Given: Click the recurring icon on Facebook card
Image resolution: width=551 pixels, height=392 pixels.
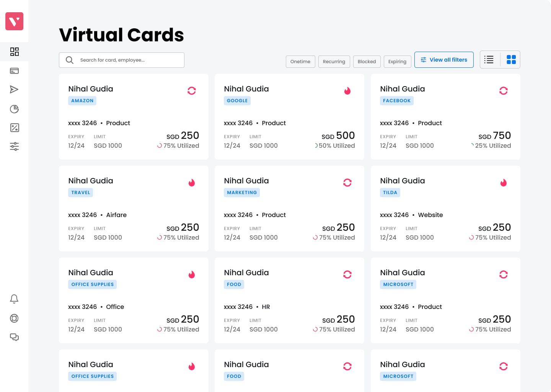Looking at the screenshot, I should click(504, 91).
